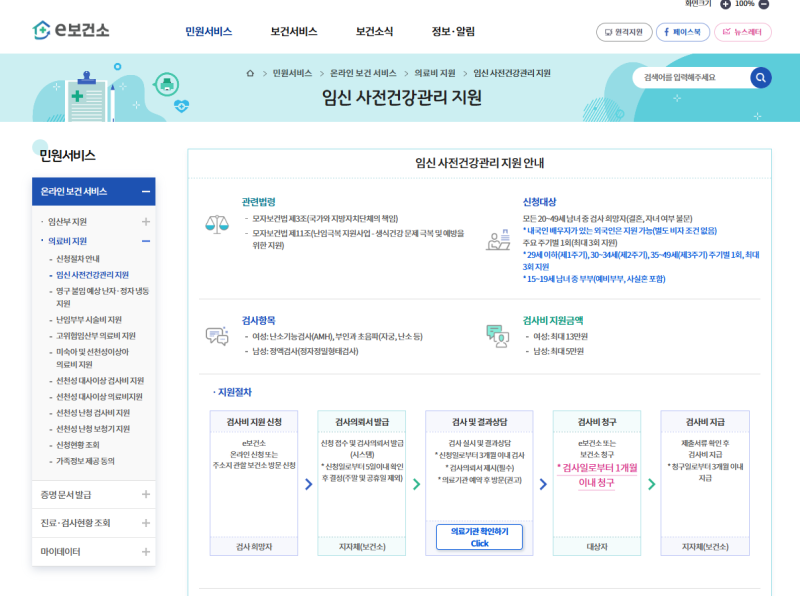Click 검사비 청구 step header

pos(597,422)
